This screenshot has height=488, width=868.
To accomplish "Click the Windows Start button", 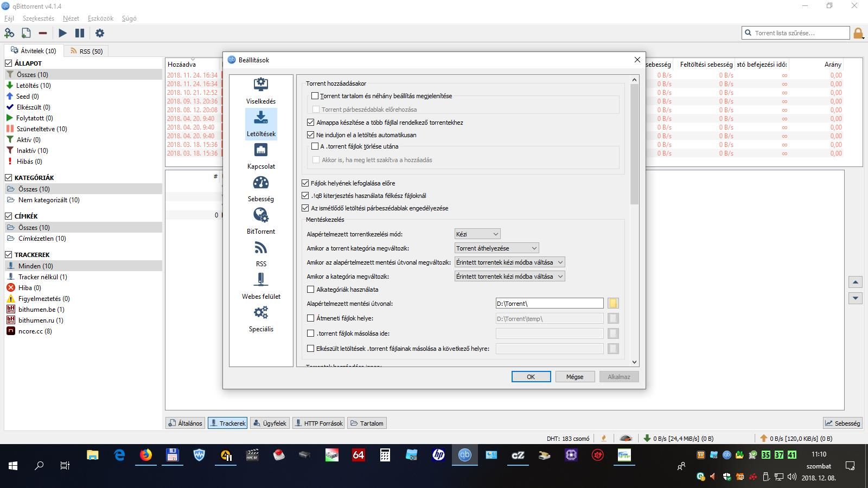I will (13, 465).
